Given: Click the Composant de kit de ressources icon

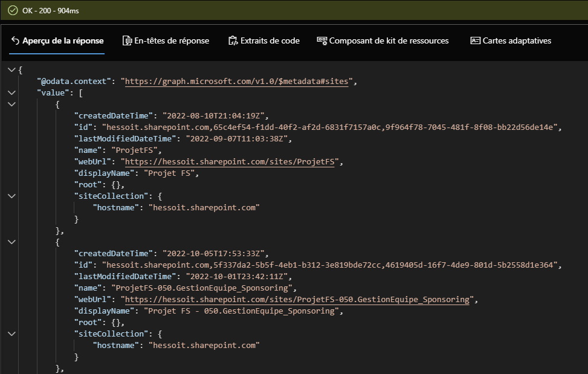Looking at the screenshot, I should (321, 40).
